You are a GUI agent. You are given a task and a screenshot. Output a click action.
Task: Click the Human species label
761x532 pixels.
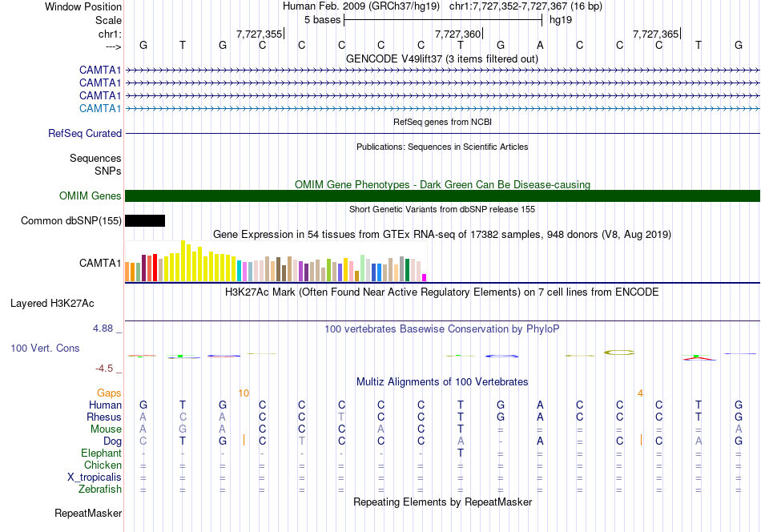(x=105, y=405)
